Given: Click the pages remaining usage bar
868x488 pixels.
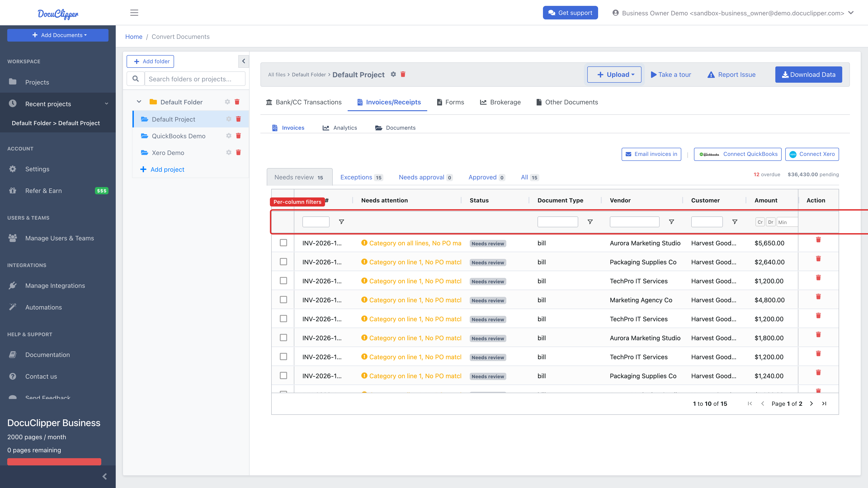Looking at the screenshot, I should [x=54, y=461].
